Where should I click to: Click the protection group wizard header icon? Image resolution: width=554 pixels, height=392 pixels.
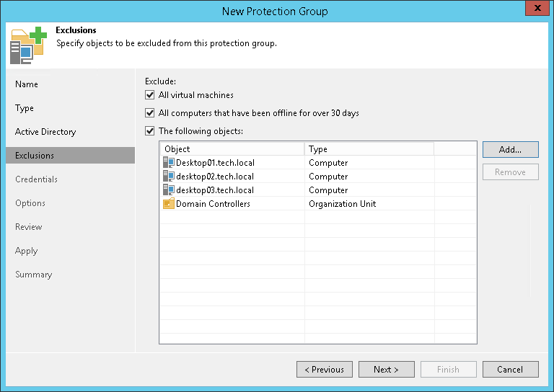28,47
